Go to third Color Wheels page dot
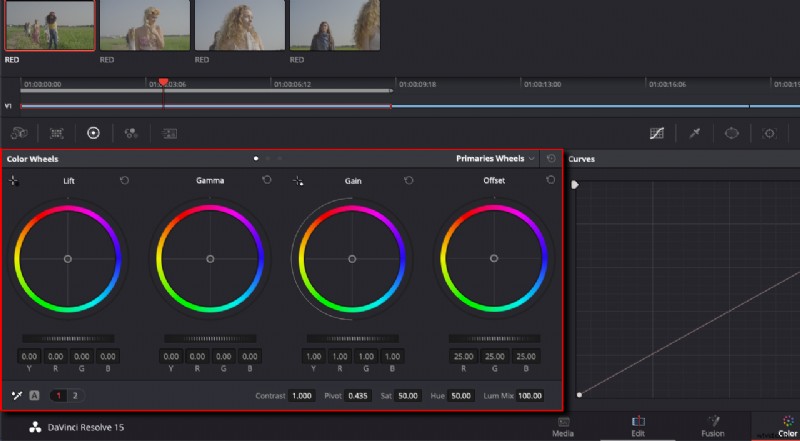Viewport: 800px width, 441px height. point(280,159)
